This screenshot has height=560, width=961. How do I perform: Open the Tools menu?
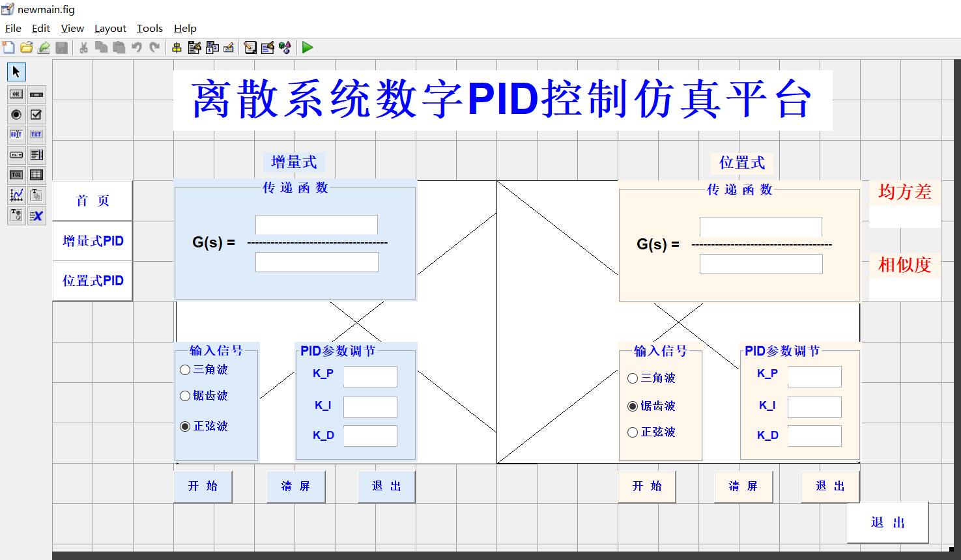click(x=149, y=28)
